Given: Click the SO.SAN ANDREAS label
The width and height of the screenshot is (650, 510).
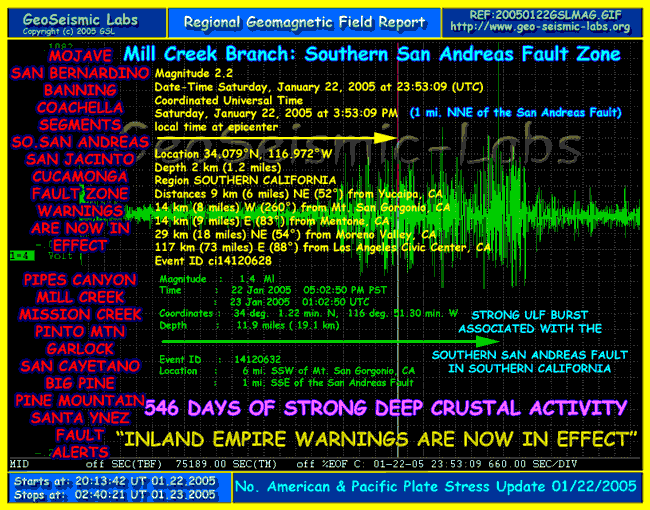Looking at the screenshot, I should [80, 142].
